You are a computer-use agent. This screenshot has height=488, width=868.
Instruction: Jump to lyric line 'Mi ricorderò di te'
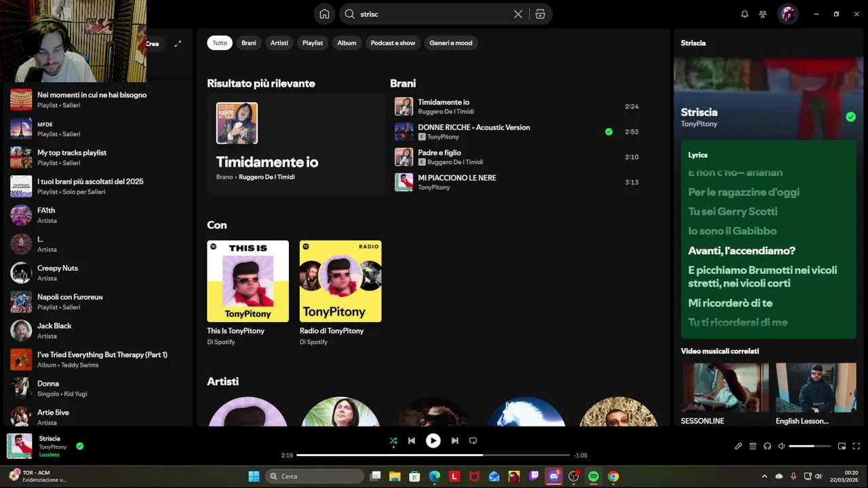[730, 303]
